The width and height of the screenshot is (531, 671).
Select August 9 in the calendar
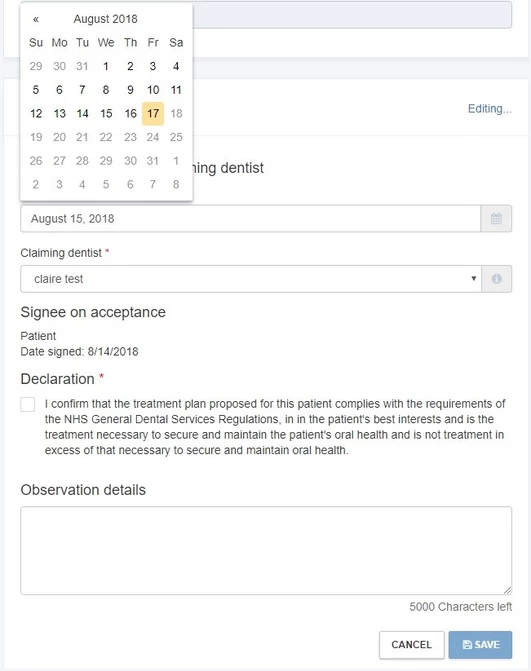pyautogui.click(x=130, y=90)
